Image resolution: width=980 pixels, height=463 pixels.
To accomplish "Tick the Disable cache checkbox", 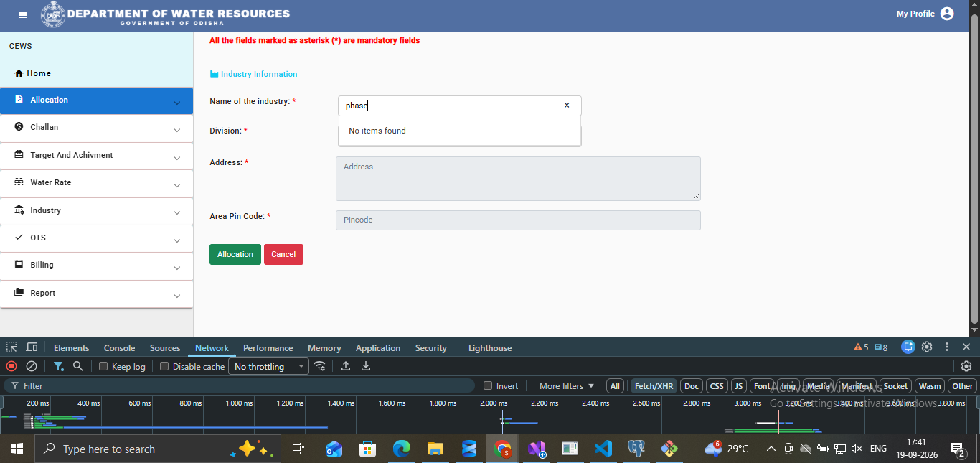I will pyautogui.click(x=164, y=366).
